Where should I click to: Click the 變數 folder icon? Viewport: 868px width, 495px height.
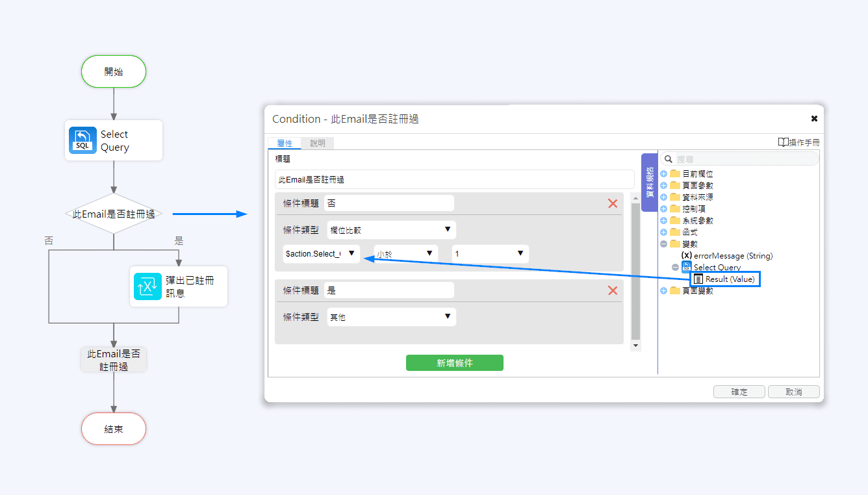tap(675, 244)
